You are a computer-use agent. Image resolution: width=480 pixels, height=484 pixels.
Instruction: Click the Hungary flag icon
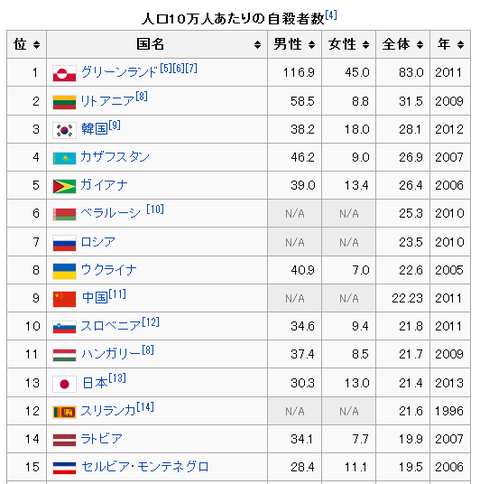coord(64,355)
